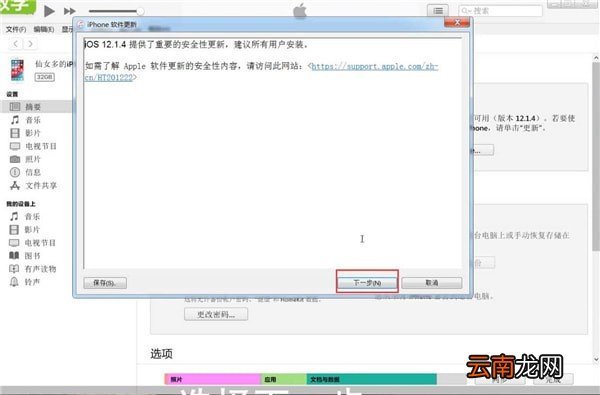
Task: Click the 摘要 summary icon
Action: click(x=15, y=107)
